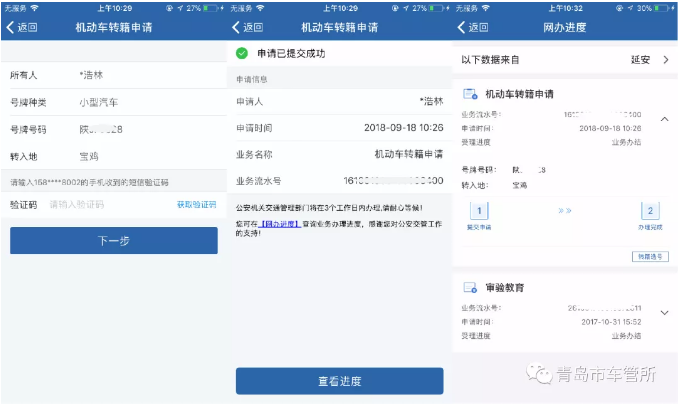Tap 返回 back arrow on success screen

pyautogui.click(x=247, y=27)
